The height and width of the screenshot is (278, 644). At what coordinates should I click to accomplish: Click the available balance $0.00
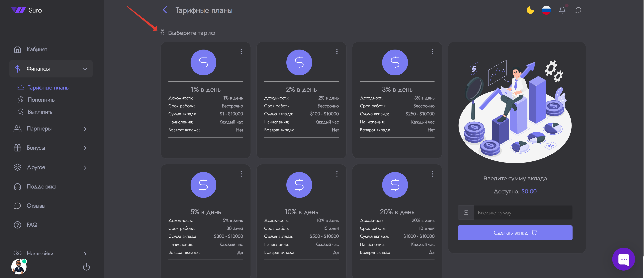[529, 191]
